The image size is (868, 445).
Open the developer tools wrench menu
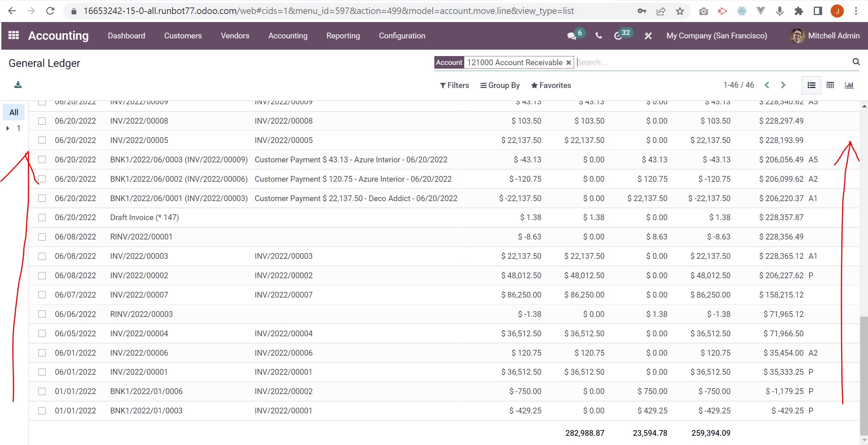[648, 36]
